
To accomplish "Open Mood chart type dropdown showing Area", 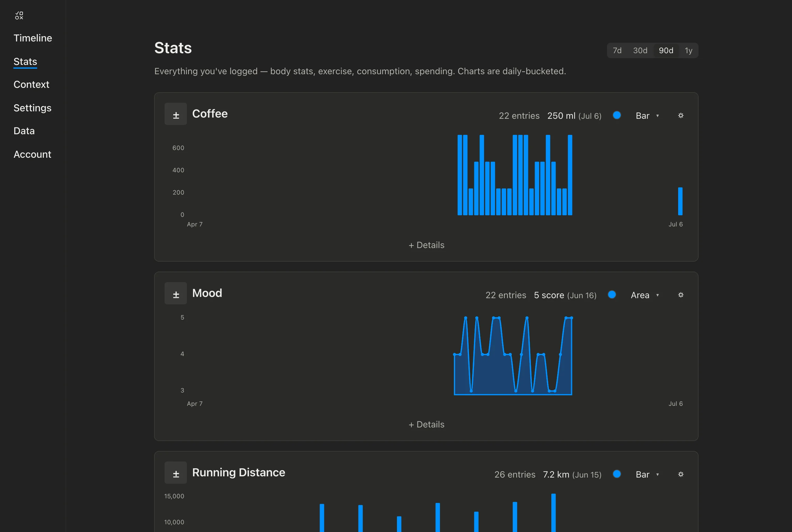I will point(645,295).
